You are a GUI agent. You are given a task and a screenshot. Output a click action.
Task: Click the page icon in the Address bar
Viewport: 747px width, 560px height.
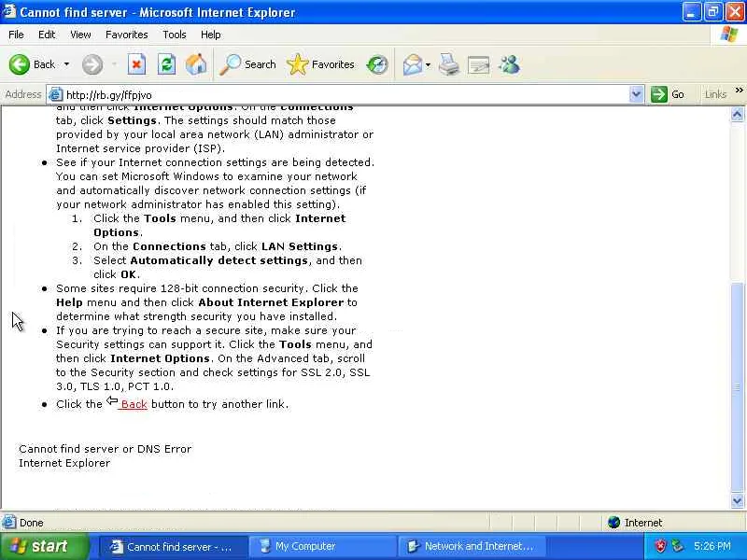(56, 95)
